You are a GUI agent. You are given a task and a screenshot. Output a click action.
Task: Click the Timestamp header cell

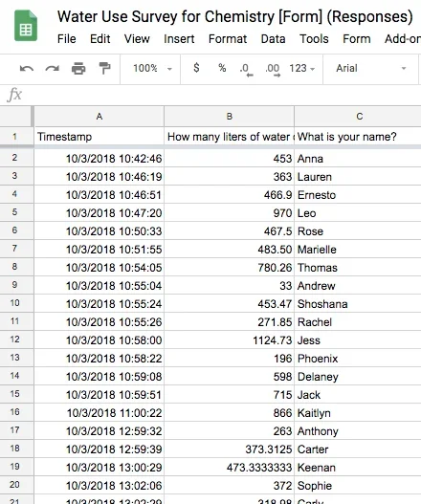pos(100,137)
